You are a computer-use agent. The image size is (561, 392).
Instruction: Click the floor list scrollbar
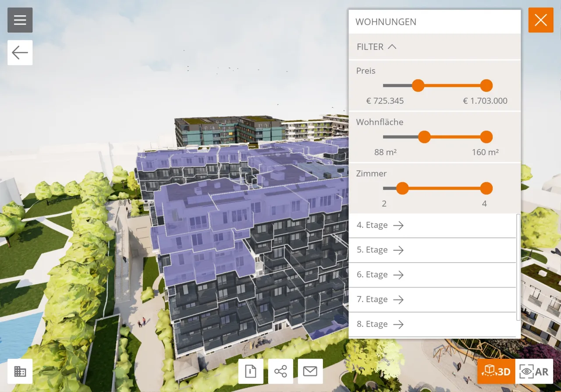click(x=518, y=267)
